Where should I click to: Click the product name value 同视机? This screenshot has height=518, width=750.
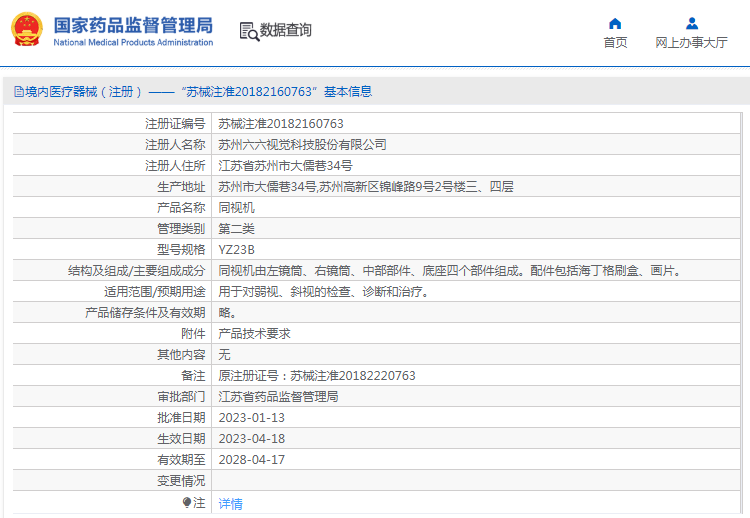pos(236,208)
